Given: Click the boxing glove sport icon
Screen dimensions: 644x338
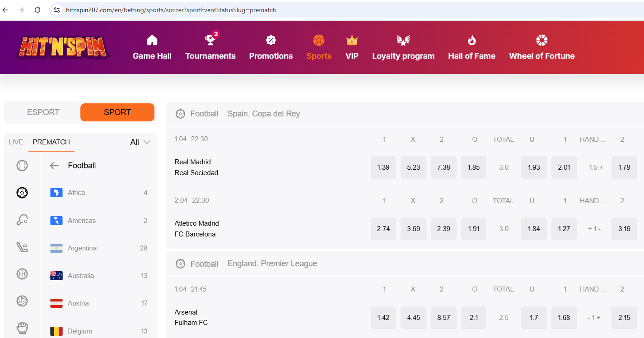Looking at the screenshot, I should click(x=22, y=327).
